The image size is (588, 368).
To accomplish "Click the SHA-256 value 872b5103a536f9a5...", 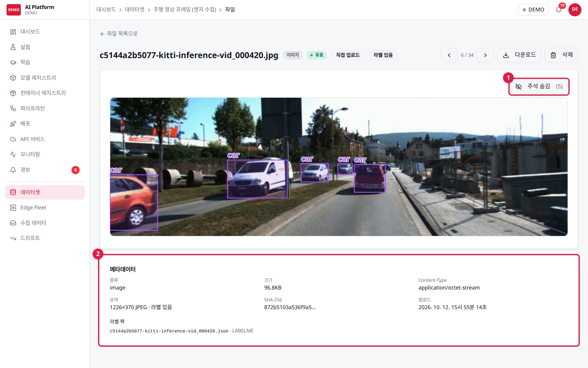I will (x=290, y=307).
